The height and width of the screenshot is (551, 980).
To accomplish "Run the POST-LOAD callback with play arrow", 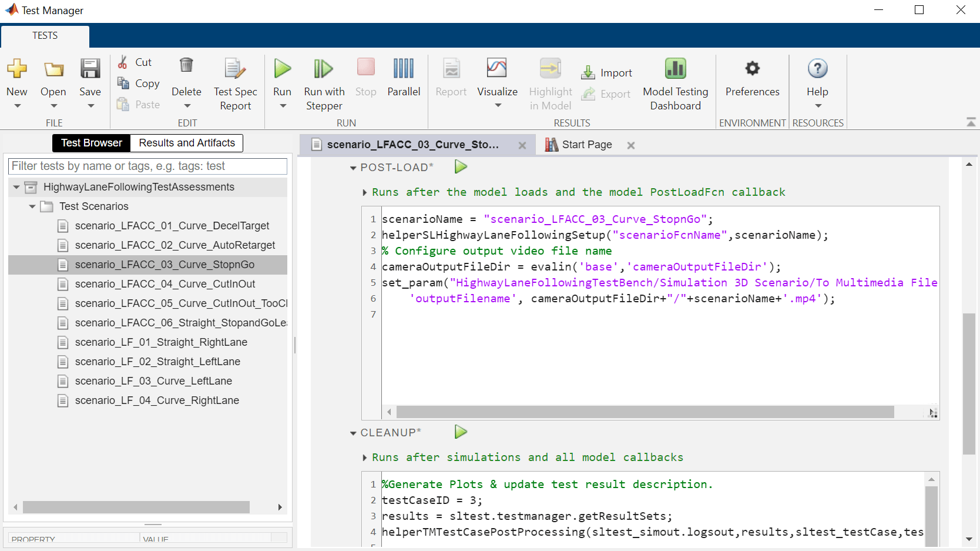I will (x=461, y=167).
